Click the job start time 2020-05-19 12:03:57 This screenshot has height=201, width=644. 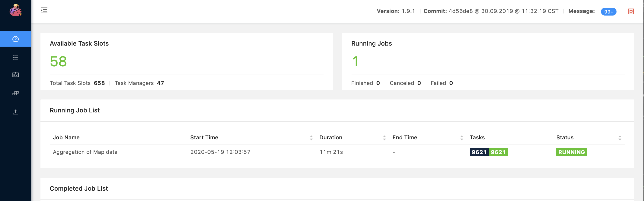220,152
